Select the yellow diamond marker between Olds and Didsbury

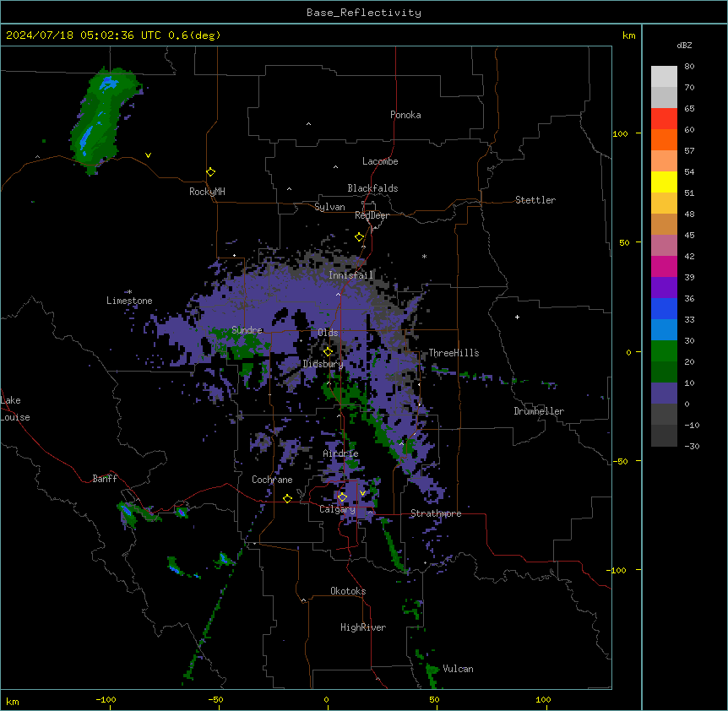(328, 351)
